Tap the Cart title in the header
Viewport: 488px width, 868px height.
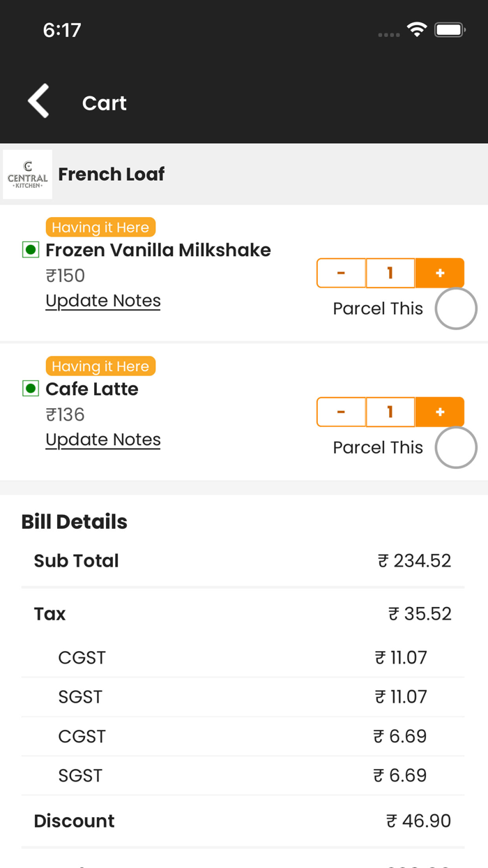click(x=104, y=103)
